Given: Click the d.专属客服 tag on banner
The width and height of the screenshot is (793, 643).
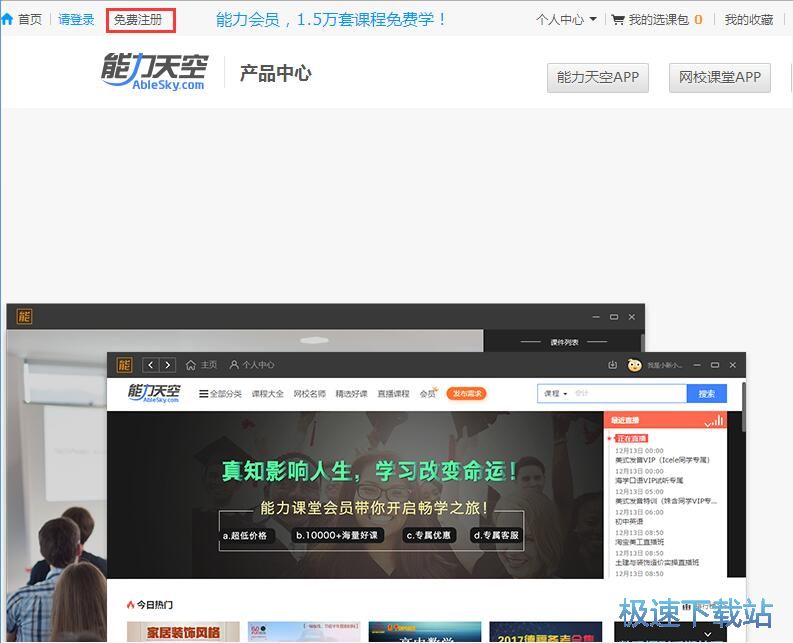Looking at the screenshot, I should (x=496, y=535).
